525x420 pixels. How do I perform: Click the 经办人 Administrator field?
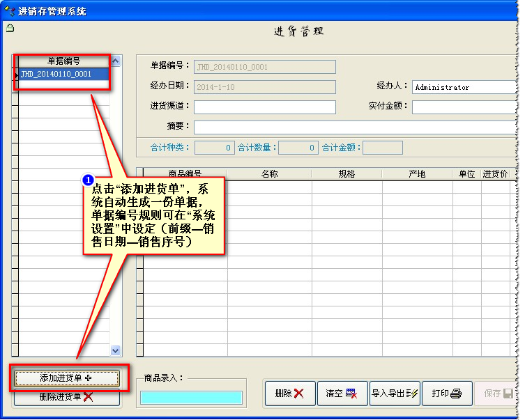coord(465,87)
